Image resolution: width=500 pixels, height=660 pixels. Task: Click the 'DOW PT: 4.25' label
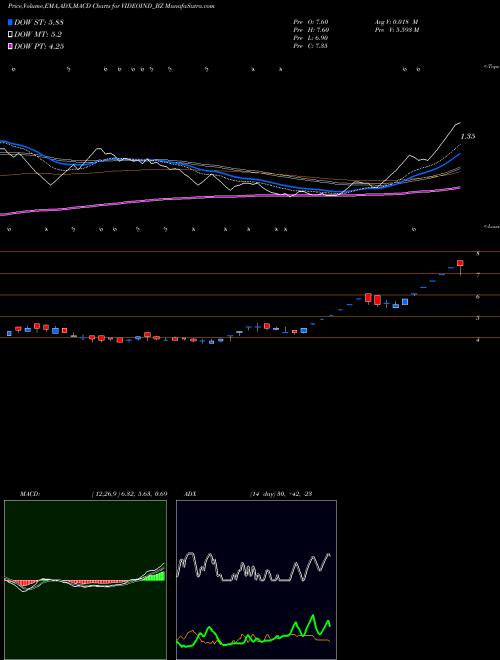pos(39,46)
